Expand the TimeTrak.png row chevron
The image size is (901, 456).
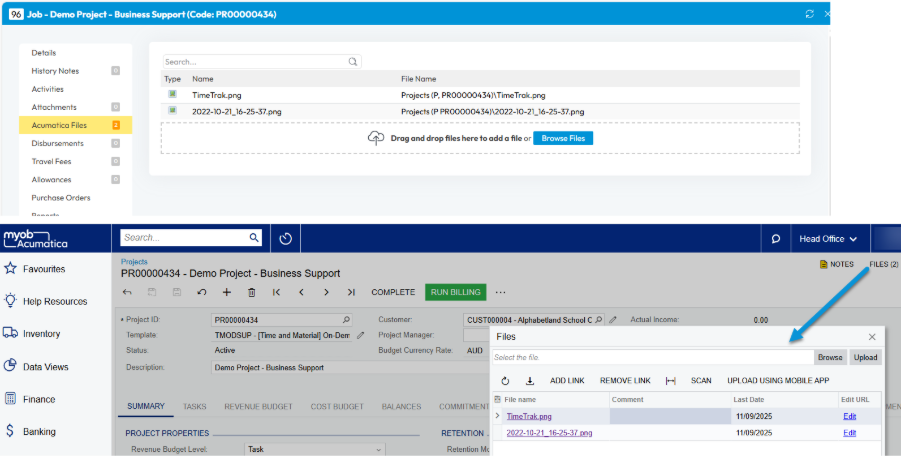coord(498,416)
